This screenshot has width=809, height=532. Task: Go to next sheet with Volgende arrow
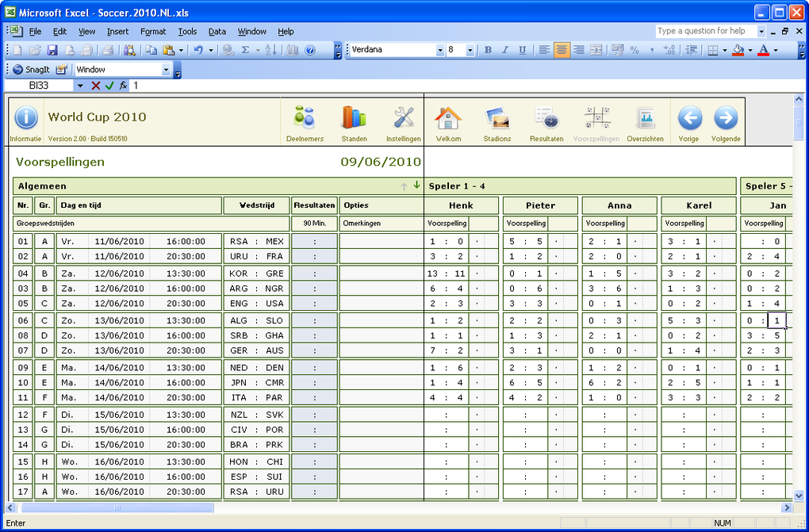point(725,118)
